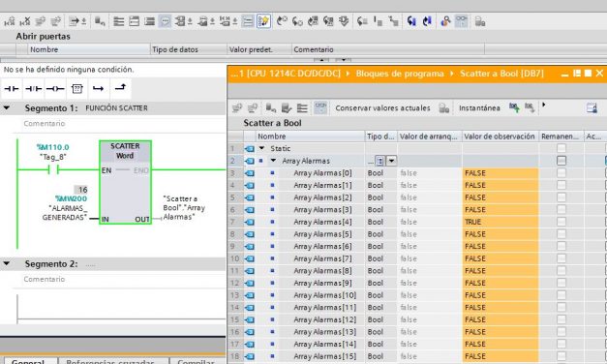
Task: Toggle Remanencia checkbox for Array Alarmas[15]
Action: 561,356
